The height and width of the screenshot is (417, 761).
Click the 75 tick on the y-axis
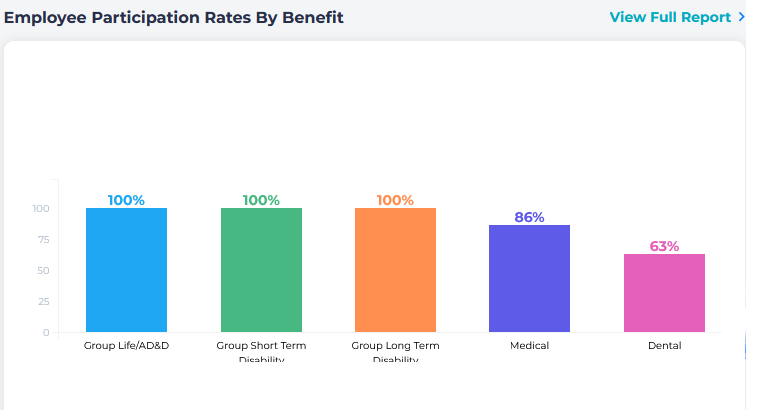pyautogui.click(x=41, y=240)
